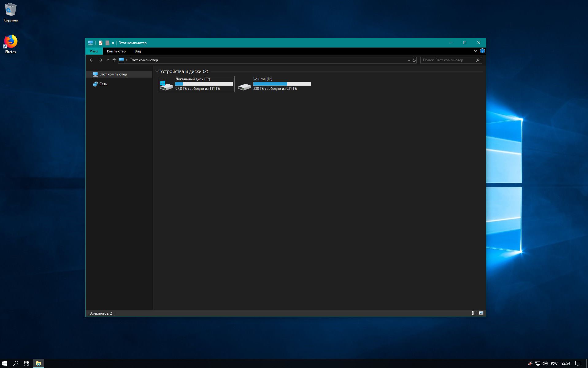Viewport: 588px width, 368px height.
Task: Open the Help question mark icon
Action: [x=482, y=51]
